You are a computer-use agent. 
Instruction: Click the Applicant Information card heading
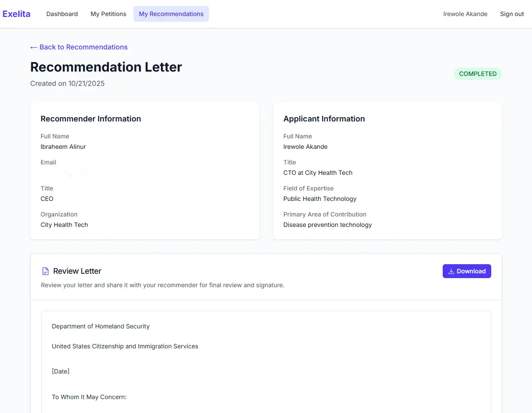tap(324, 119)
